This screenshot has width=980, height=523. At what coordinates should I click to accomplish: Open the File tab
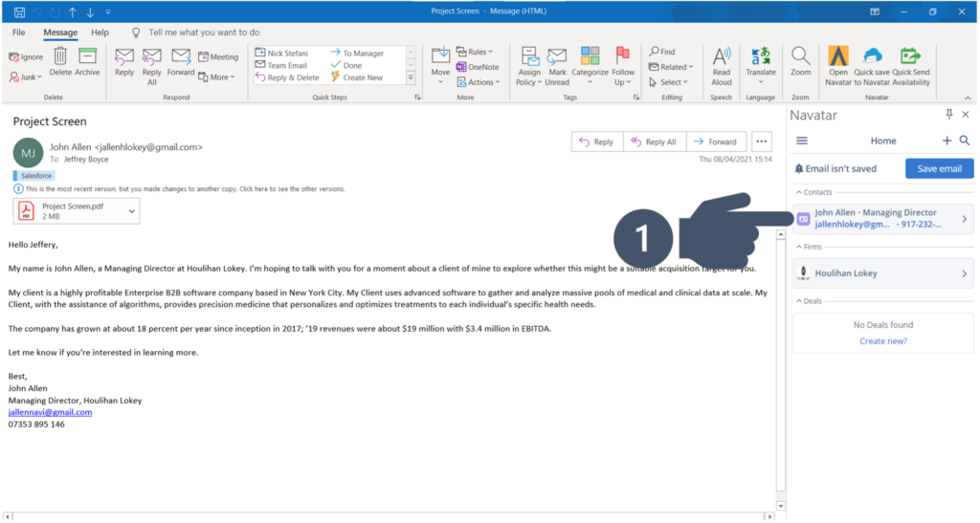pyautogui.click(x=19, y=33)
